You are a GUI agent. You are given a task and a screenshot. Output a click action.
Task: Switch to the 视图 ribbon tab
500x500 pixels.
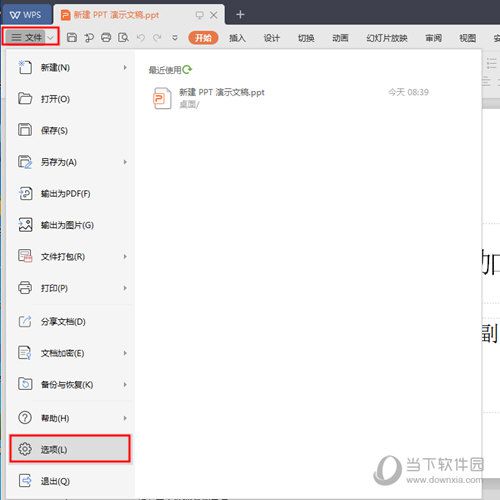(468, 38)
